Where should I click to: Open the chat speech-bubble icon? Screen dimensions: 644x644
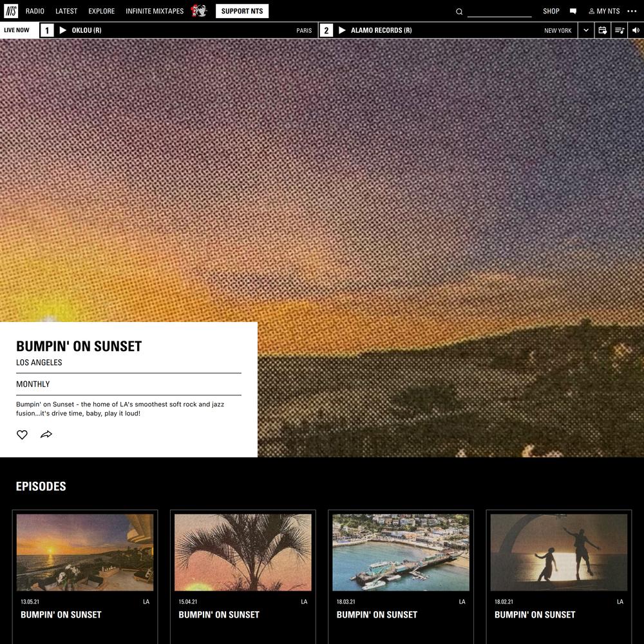[x=573, y=12]
